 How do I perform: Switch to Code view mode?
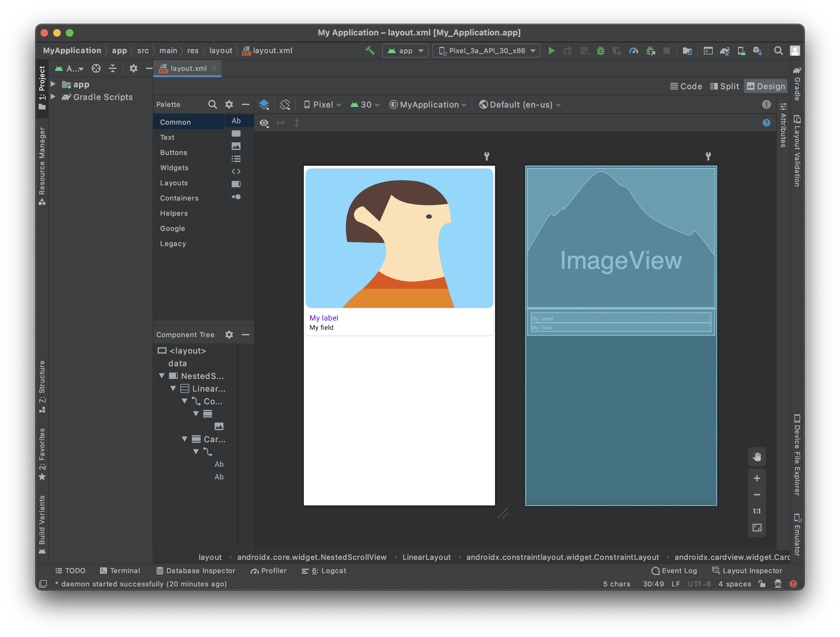point(686,86)
